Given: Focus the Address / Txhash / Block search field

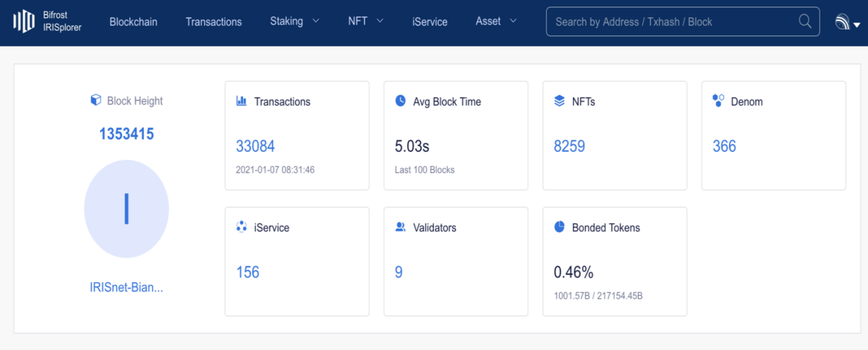Looking at the screenshot, I should click(x=673, y=22).
